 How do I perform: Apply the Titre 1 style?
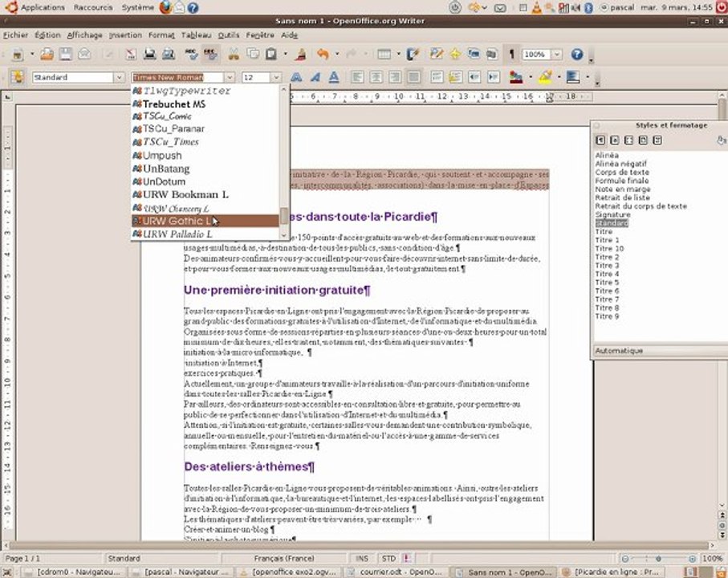click(x=608, y=240)
